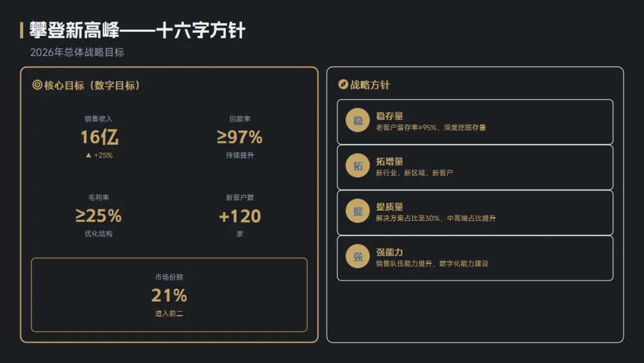Click the 稳 circle badge

pos(358,121)
